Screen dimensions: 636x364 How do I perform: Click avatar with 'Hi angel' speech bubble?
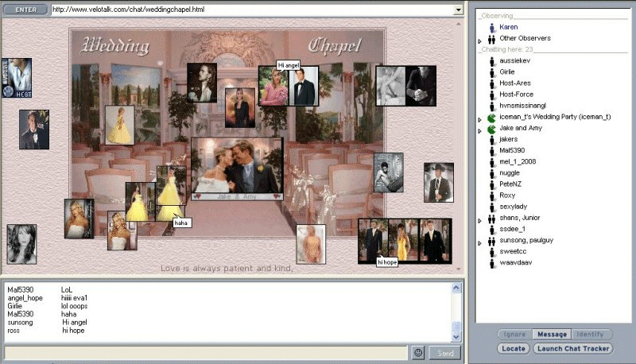(288, 86)
